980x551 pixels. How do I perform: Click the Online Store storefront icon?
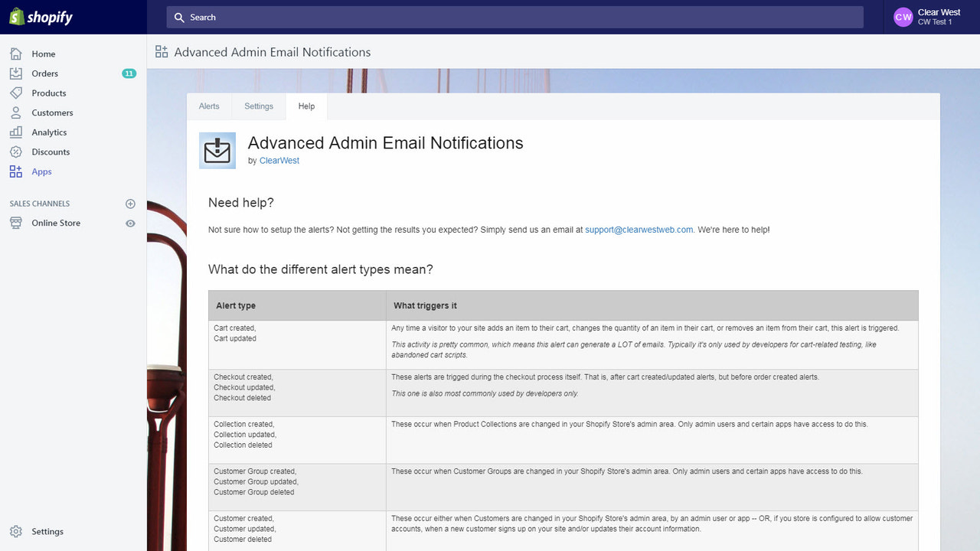click(17, 223)
